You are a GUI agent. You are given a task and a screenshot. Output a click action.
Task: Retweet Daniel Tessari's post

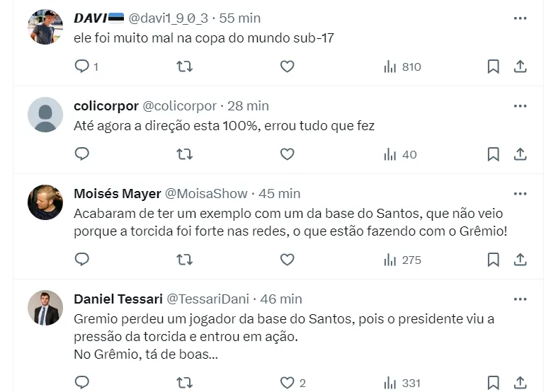(x=184, y=383)
